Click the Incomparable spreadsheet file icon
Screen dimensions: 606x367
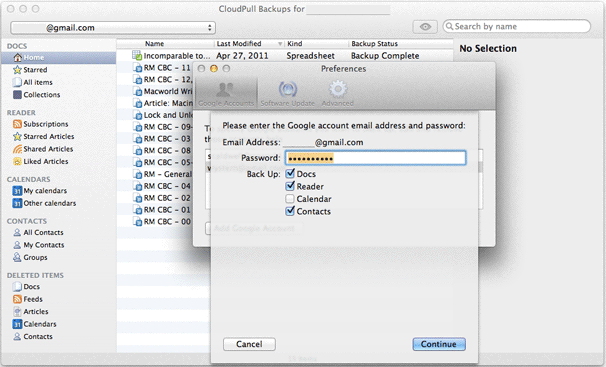click(x=137, y=55)
